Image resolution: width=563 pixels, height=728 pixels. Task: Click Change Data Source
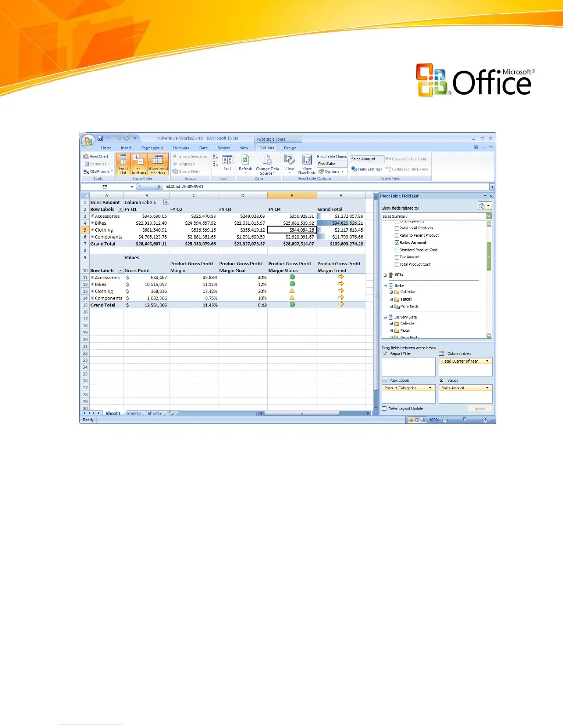267,165
